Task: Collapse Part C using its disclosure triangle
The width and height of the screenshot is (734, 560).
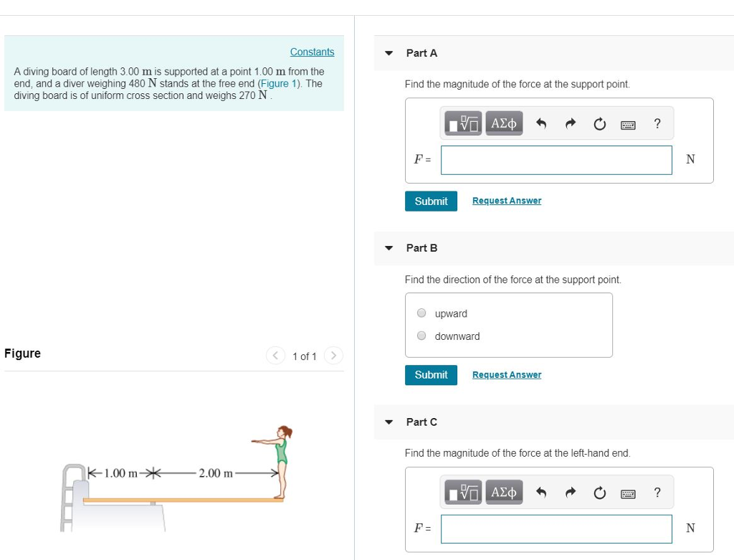Action: (388, 422)
